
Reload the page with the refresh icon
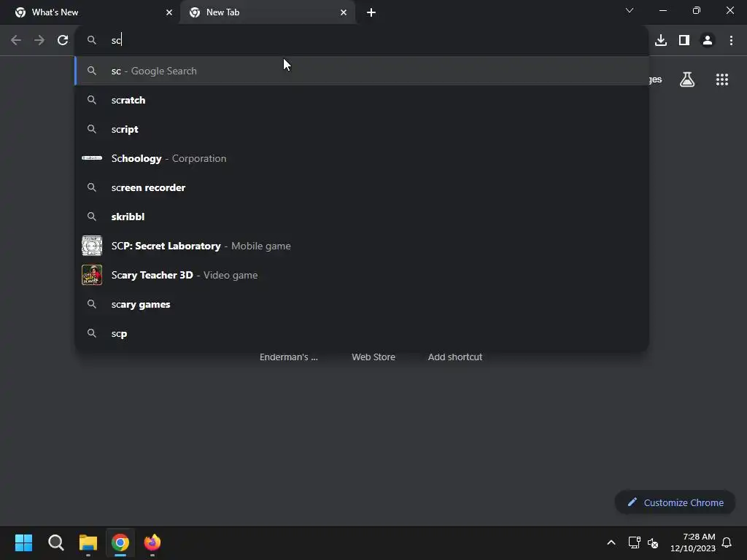pos(63,40)
